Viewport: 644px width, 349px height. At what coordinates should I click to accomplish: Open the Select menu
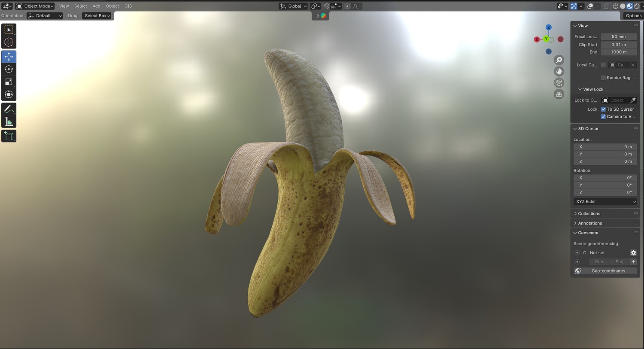pos(81,6)
